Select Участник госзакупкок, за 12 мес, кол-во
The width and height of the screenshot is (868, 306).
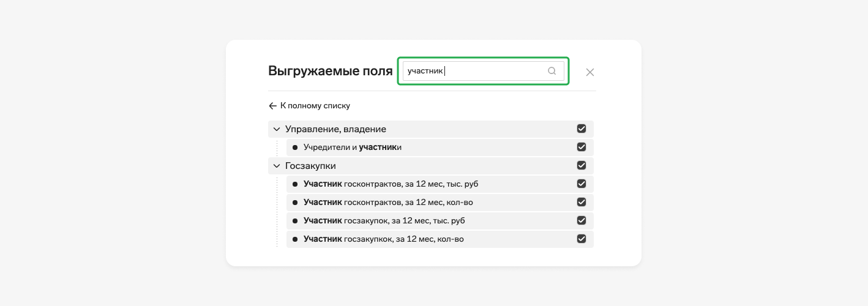click(440, 239)
